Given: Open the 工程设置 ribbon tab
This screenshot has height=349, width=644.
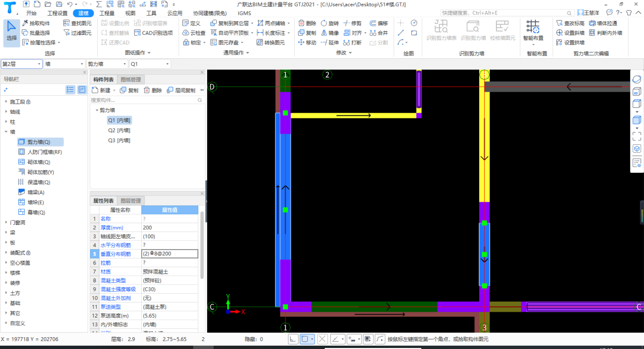Looking at the screenshot, I should pyautogui.click(x=57, y=13).
